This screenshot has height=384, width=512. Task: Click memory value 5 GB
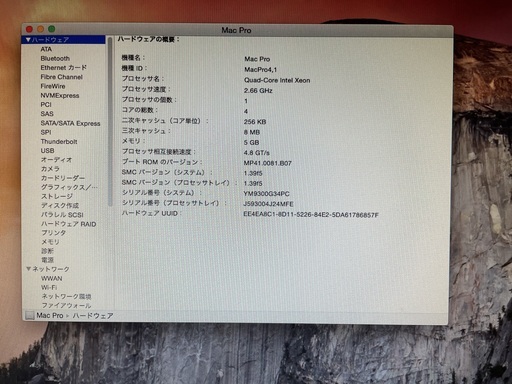(251, 143)
